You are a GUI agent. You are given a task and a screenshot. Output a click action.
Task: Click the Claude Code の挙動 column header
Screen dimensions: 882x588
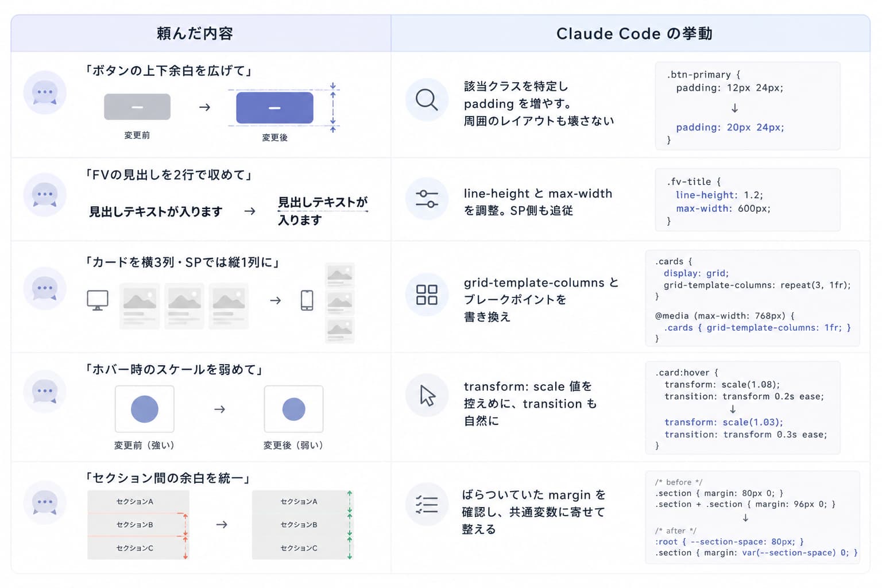pos(634,33)
